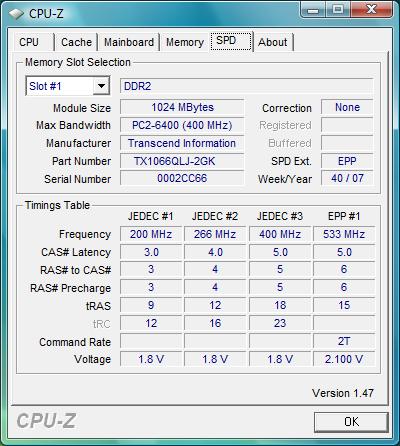Screen dimensions: 400x446
Task: Click the JEDEC #1 CAS# Latency 3.0
Action: pyautogui.click(x=151, y=252)
